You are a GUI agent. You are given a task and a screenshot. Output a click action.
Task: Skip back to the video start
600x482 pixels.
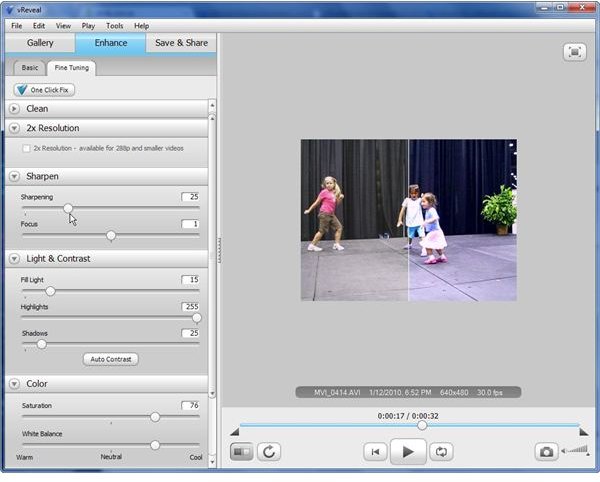375,452
